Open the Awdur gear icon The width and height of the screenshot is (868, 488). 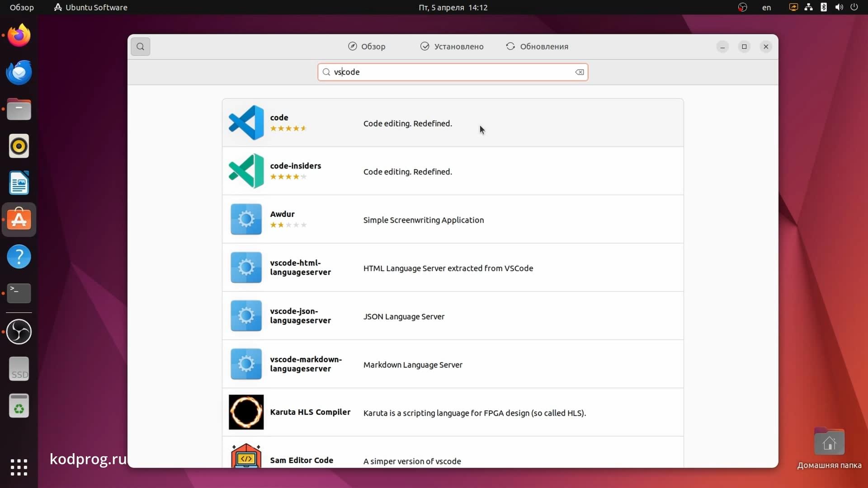246,219
